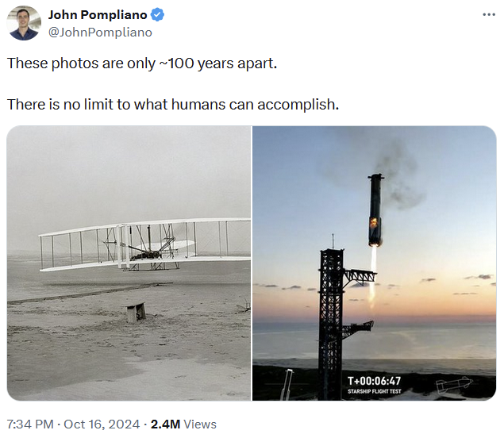The width and height of the screenshot is (504, 434).
Task: Click the launch tower in the right photo
Action: point(330,317)
